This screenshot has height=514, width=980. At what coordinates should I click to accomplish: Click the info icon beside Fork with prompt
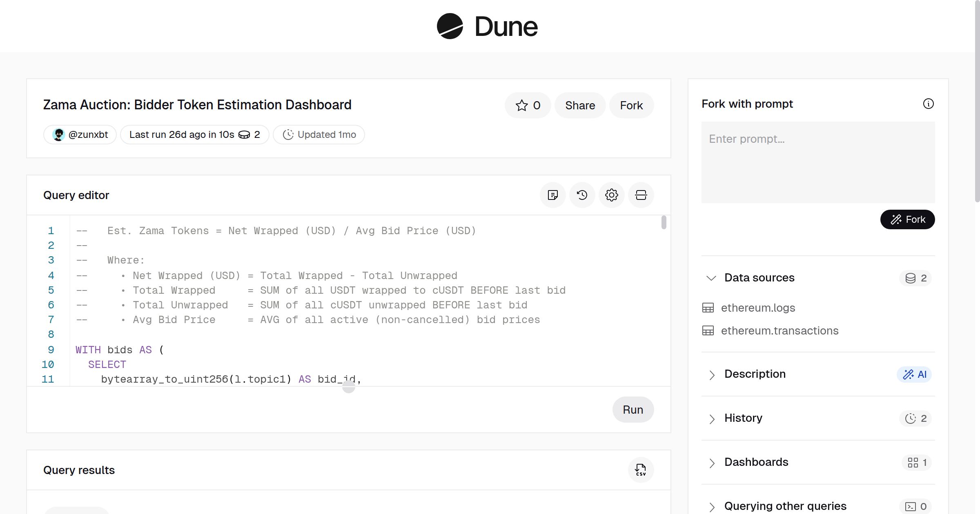click(929, 104)
